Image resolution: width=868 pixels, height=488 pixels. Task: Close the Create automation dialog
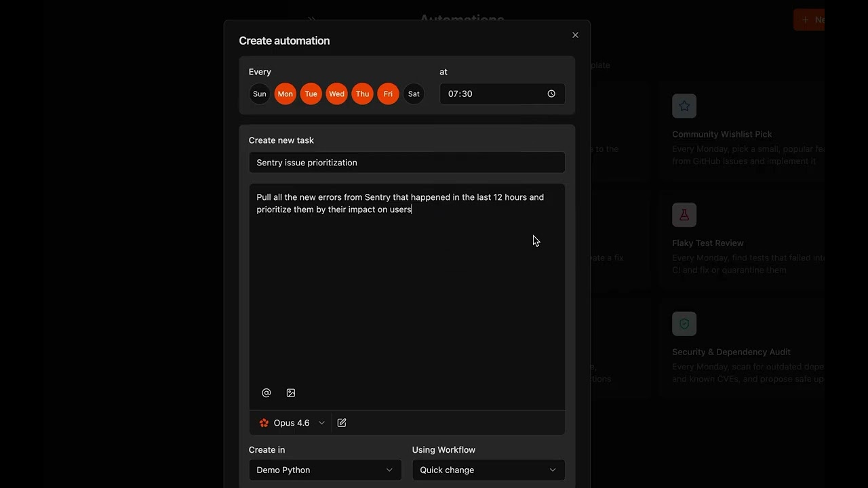[x=575, y=35]
